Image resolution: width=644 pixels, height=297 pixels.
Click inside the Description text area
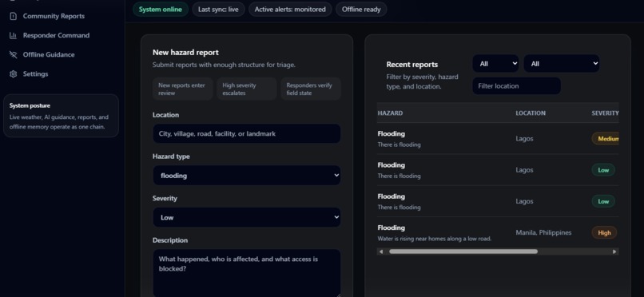coord(246,273)
